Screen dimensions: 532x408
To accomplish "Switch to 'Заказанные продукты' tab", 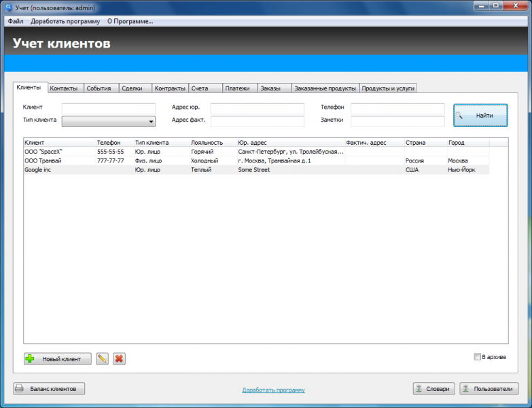I will click(325, 88).
